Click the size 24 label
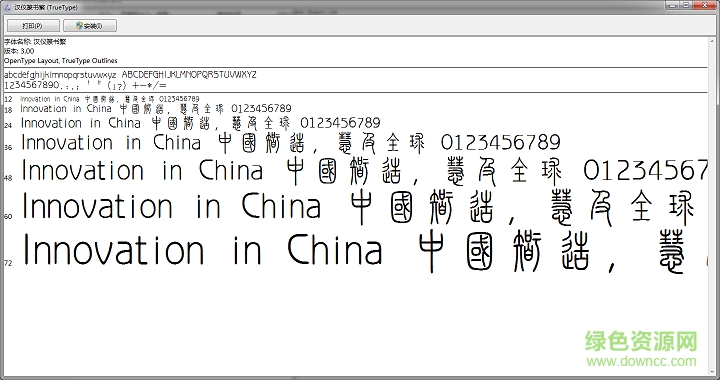The image size is (720, 380). [8, 125]
